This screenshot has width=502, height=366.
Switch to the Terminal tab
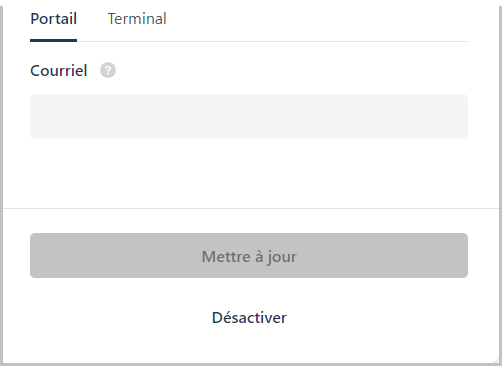click(137, 19)
